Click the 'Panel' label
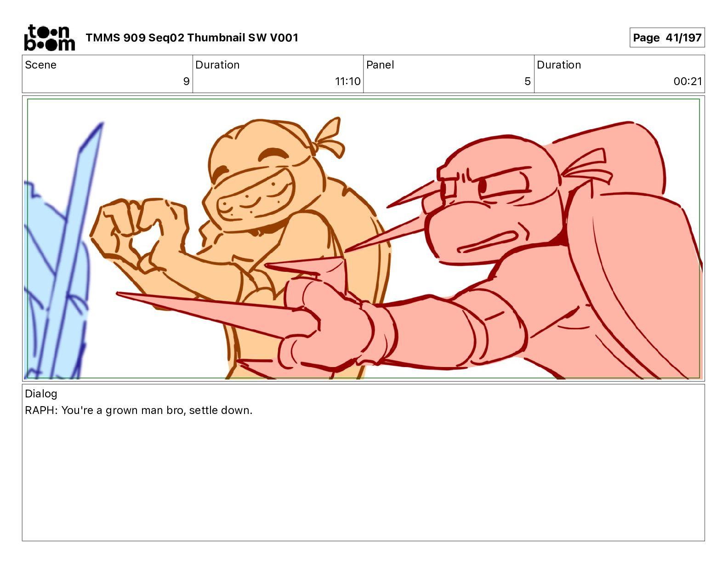This screenshot has height=563, width=728. point(380,65)
